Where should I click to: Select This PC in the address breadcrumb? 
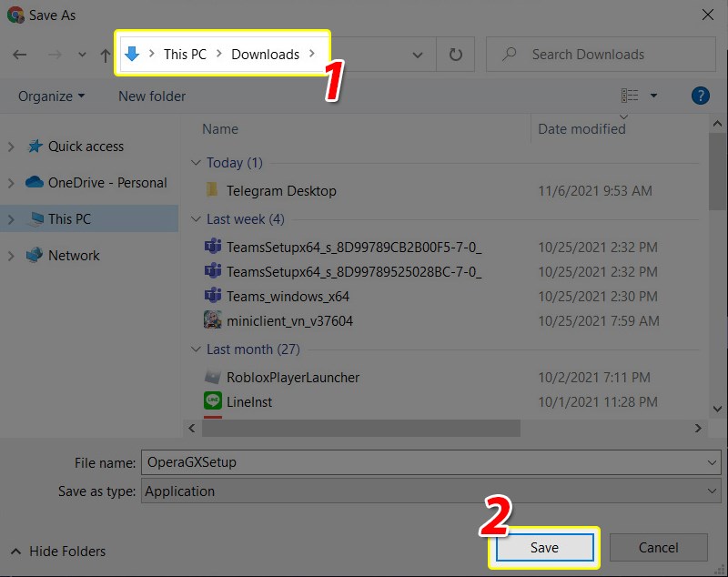tap(185, 55)
